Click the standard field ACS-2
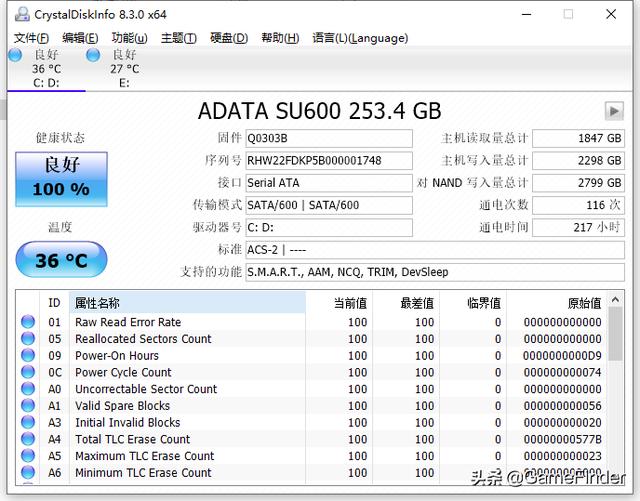This screenshot has width=640, height=501. [x=435, y=249]
